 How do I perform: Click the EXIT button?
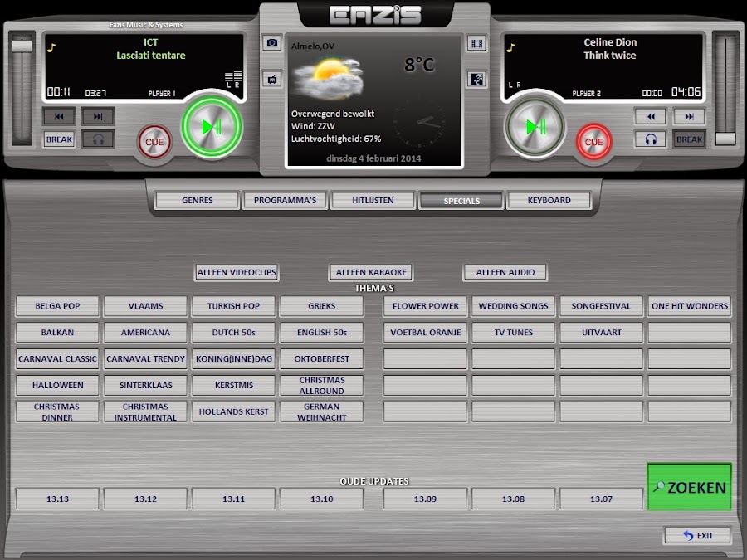pos(697,536)
